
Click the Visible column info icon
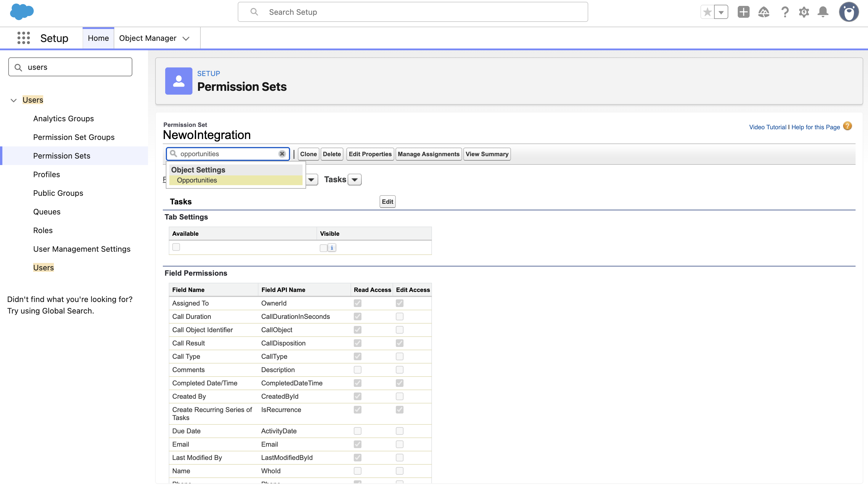point(332,248)
